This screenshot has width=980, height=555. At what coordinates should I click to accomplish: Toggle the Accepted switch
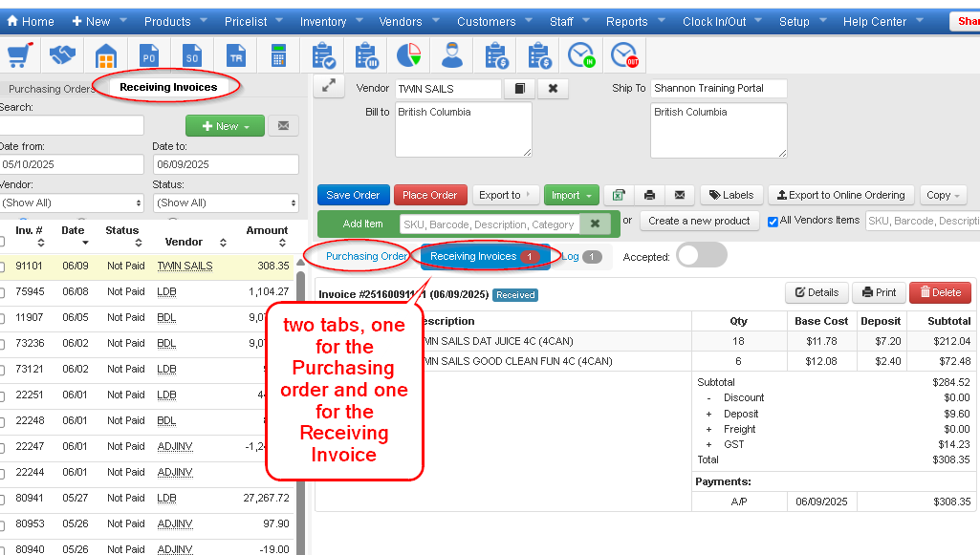702,255
